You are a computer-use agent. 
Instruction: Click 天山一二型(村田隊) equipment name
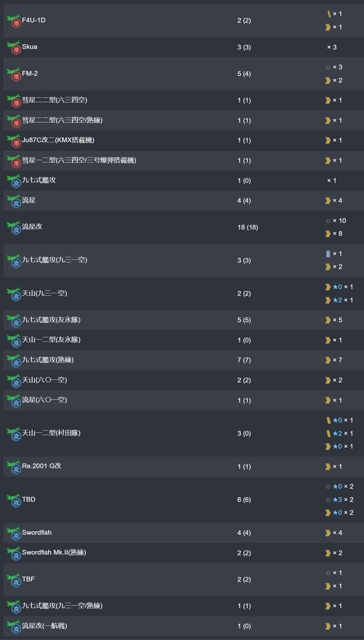[51, 433]
